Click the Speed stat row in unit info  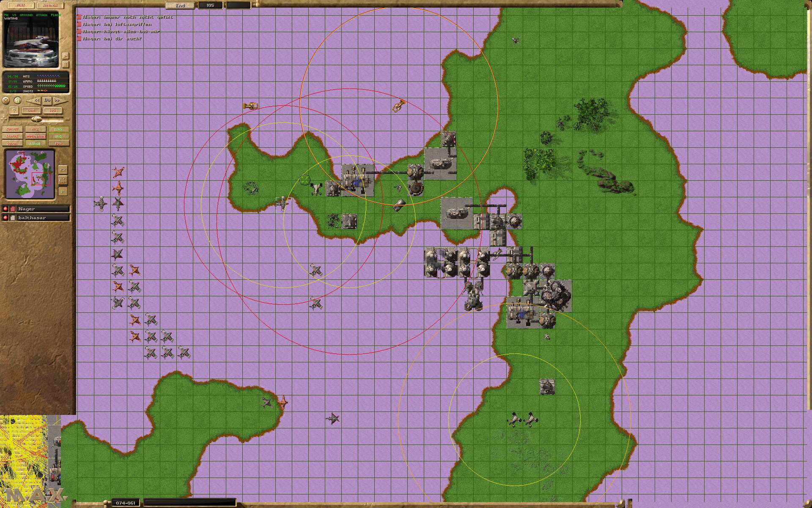(x=36, y=86)
